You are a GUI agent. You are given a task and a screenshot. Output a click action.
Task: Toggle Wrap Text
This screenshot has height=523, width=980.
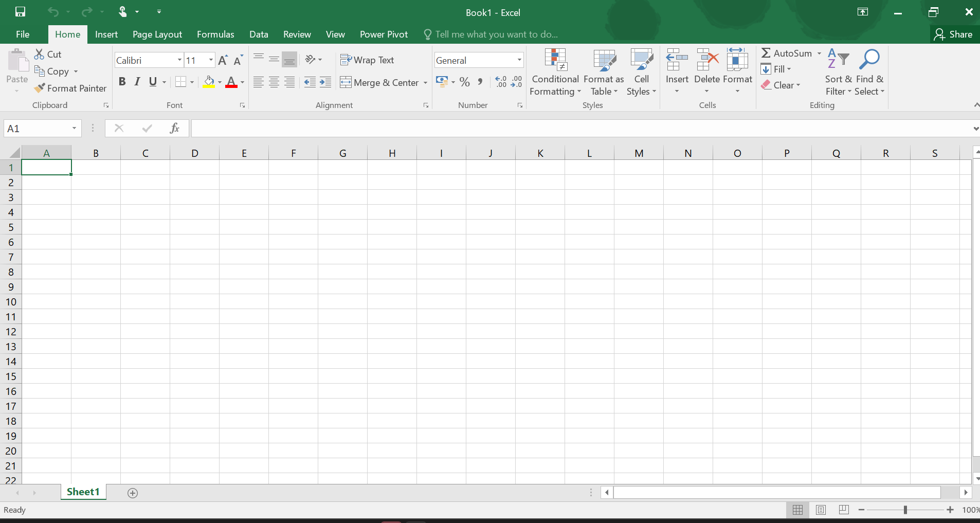pyautogui.click(x=367, y=60)
